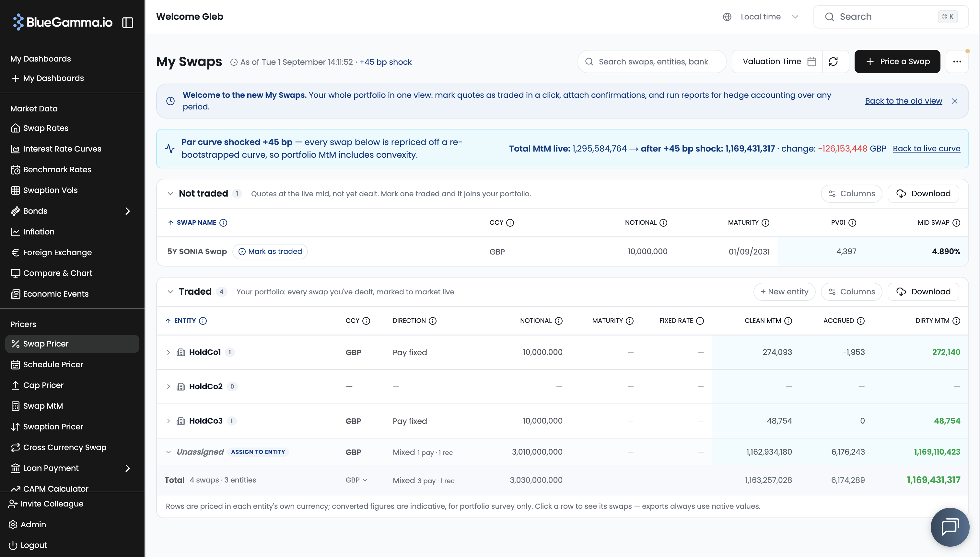This screenshot has height=557, width=980.
Task: Open the Local time dropdown
Action: 761,17
